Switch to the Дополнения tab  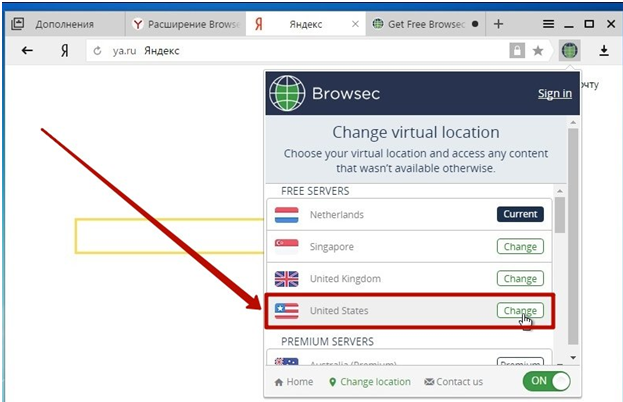(x=64, y=24)
